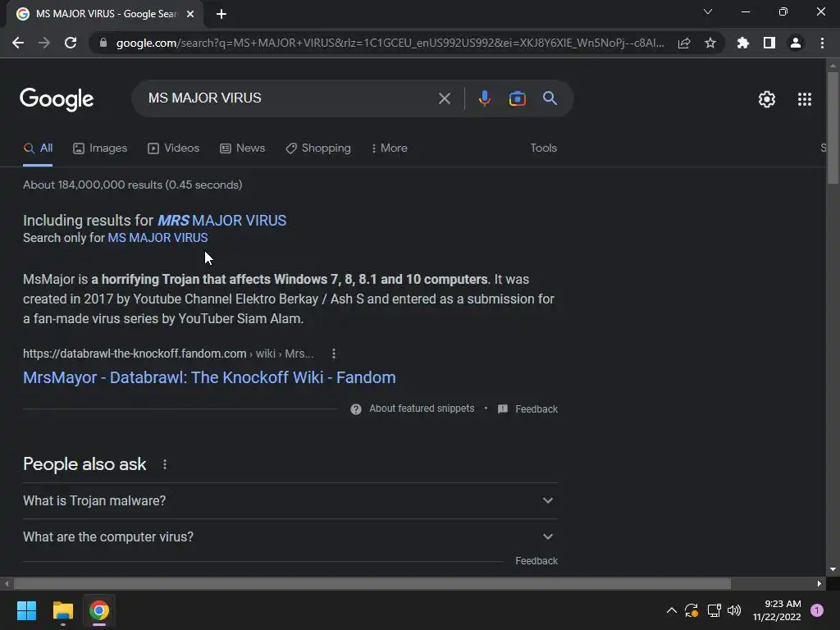Click the forward navigation arrow
Image resolution: width=840 pixels, height=630 pixels.
[x=44, y=43]
